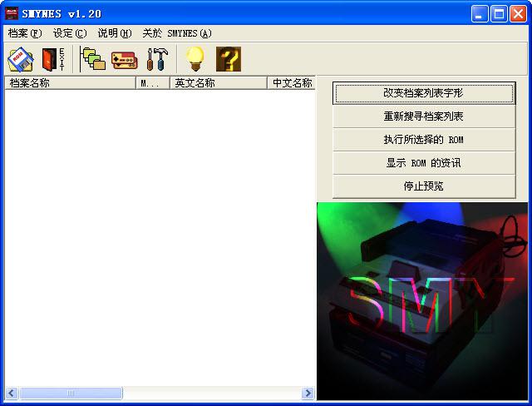Open the 设定(C) menu
This screenshot has height=406, width=532.
tap(69, 33)
